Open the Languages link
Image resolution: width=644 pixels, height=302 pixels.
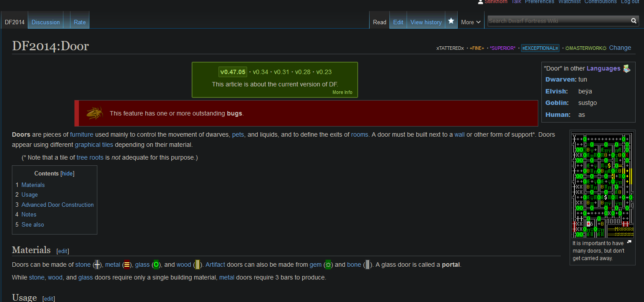click(603, 68)
